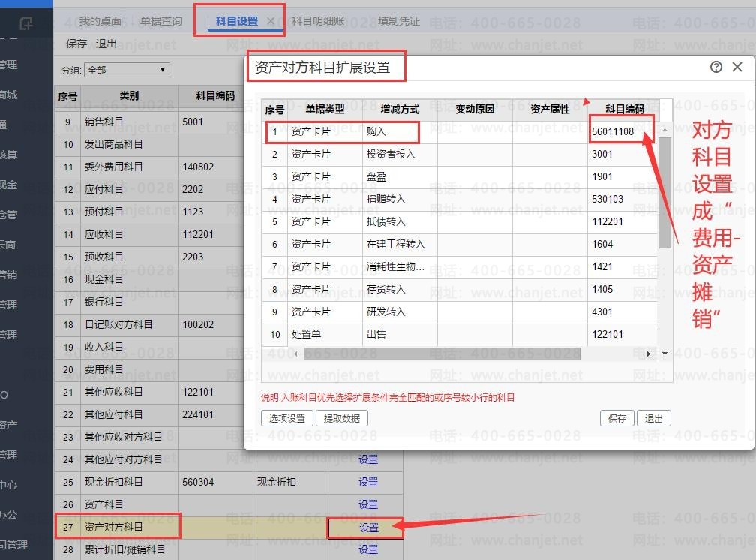Click the table scroll-up arrow
Viewport: 756px width, 560px height.
tap(664, 131)
